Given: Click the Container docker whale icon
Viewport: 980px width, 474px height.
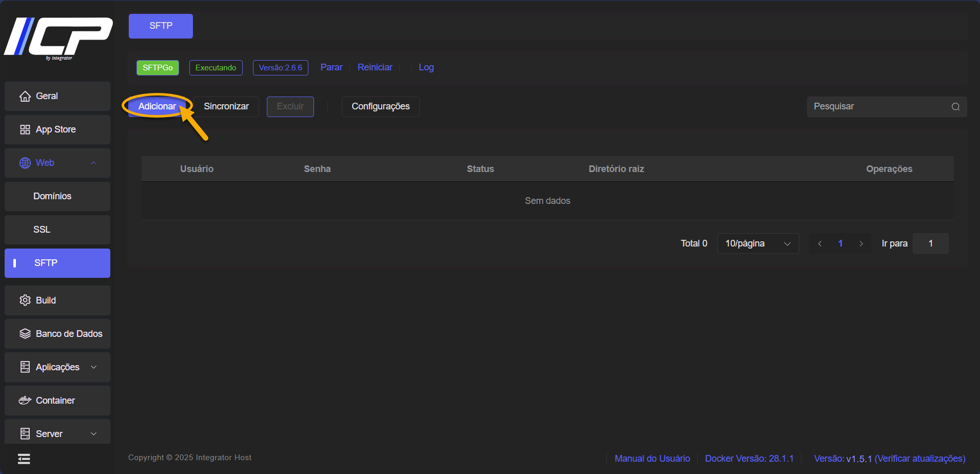Looking at the screenshot, I should pos(25,401).
